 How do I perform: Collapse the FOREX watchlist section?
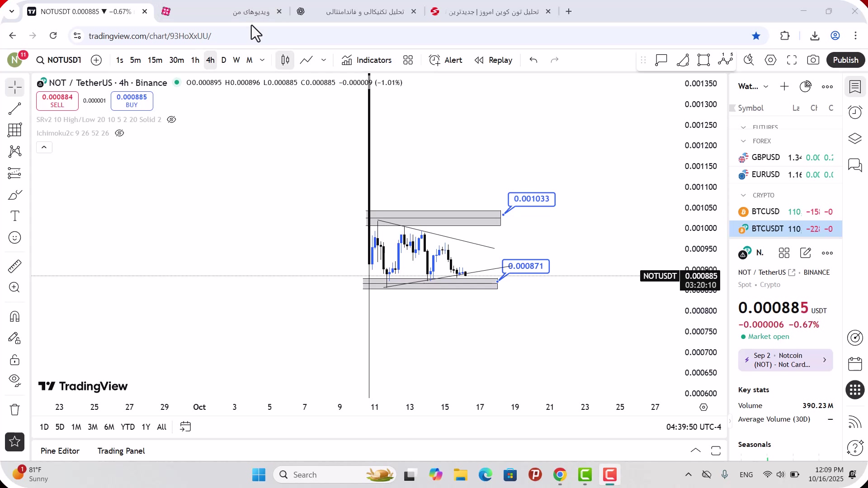click(x=743, y=141)
